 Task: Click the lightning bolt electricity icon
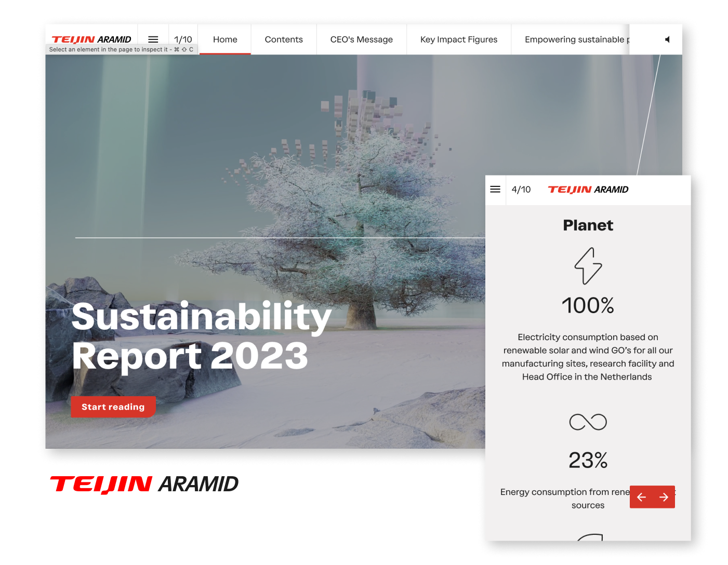coord(588,266)
